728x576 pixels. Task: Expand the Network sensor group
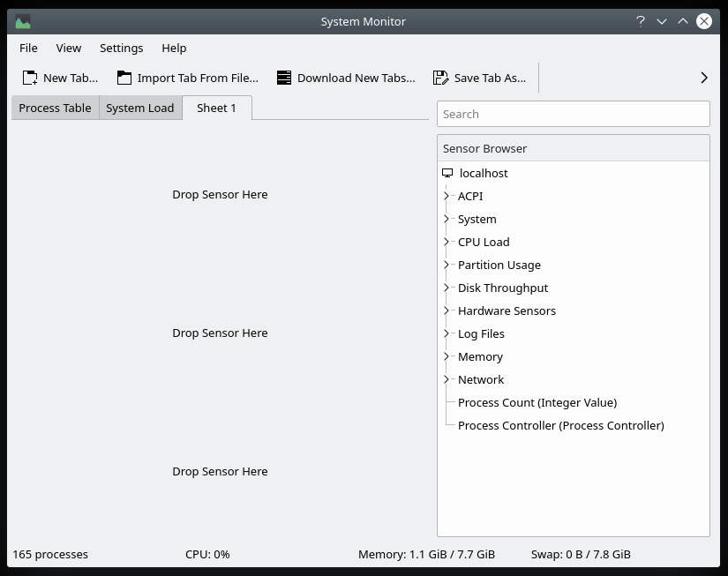pyautogui.click(x=447, y=379)
